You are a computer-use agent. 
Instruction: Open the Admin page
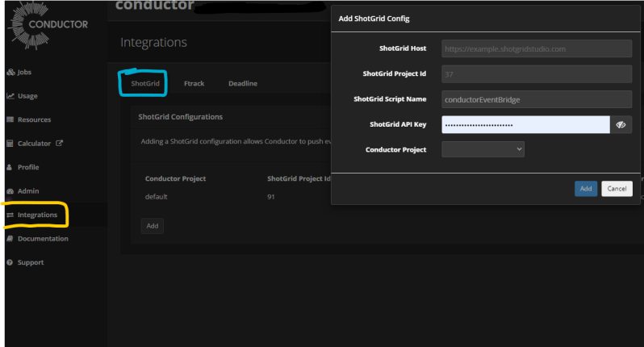[28, 191]
